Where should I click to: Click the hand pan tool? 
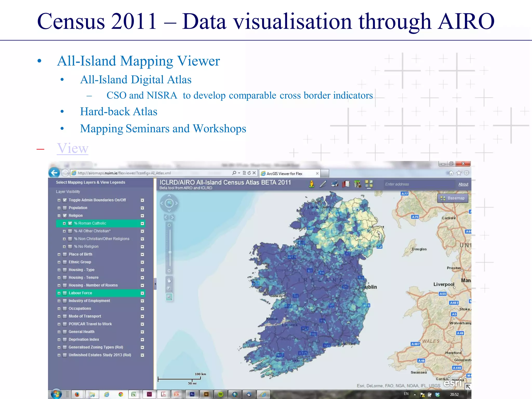169,280
